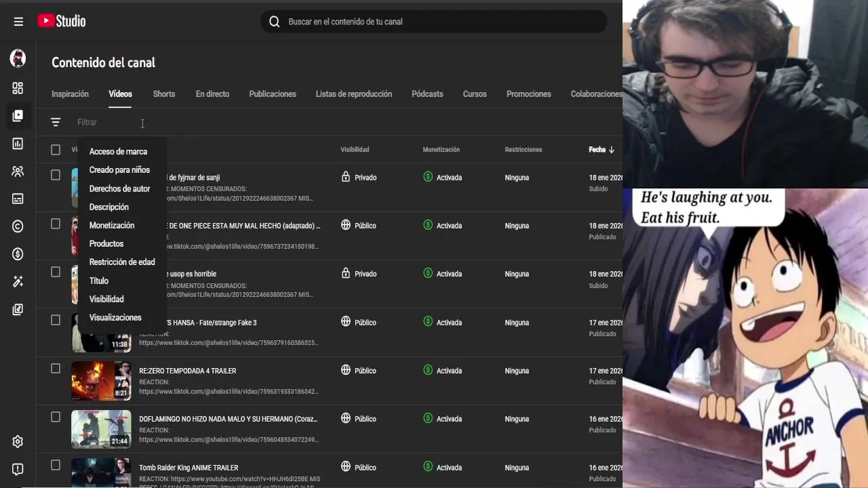The image size is (868, 488).
Task: Open Audio library icon in sidebar
Action: tap(18, 310)
